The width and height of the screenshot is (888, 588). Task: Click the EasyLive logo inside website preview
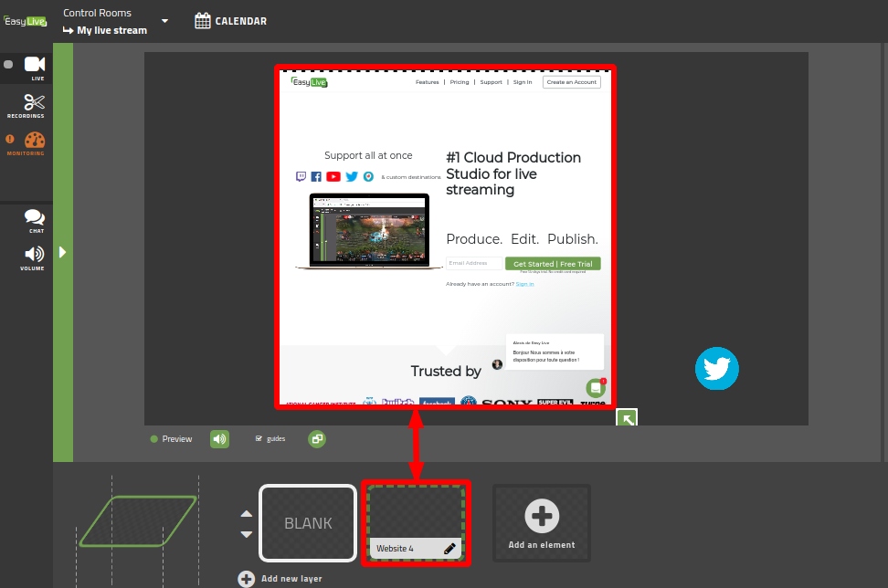(309, 82)
